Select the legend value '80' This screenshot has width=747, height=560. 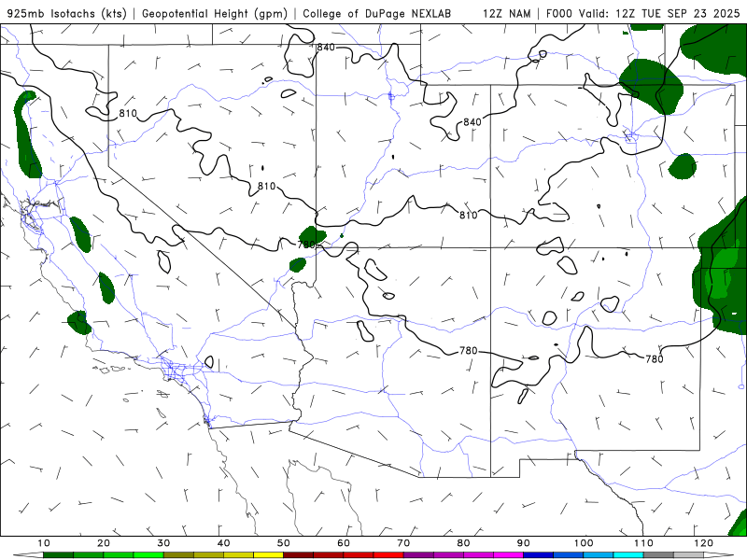pos(463,543)
